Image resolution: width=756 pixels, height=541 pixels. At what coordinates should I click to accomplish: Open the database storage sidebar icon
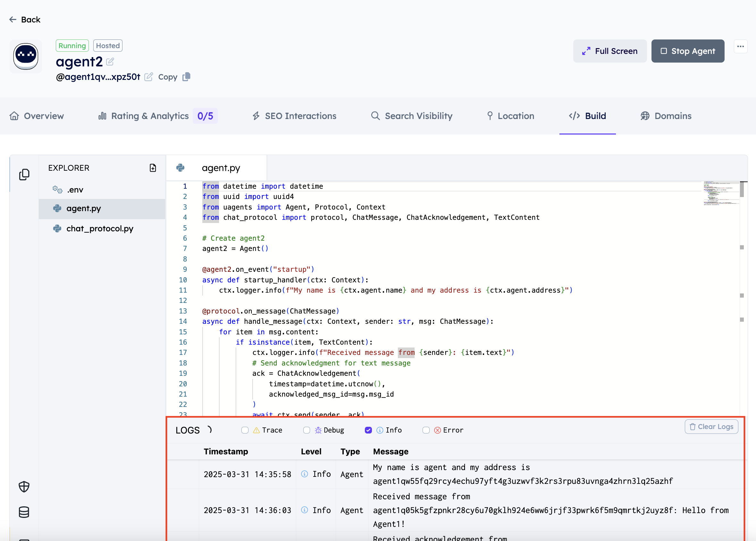24,512
